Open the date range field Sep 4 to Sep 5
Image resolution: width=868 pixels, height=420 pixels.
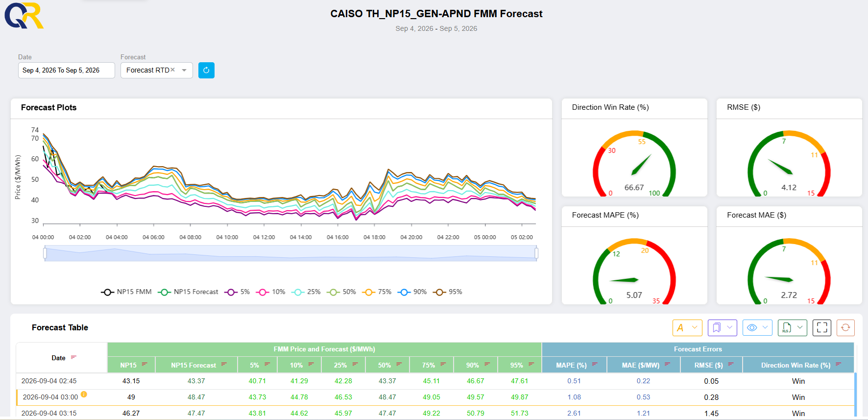coord(67,70)
